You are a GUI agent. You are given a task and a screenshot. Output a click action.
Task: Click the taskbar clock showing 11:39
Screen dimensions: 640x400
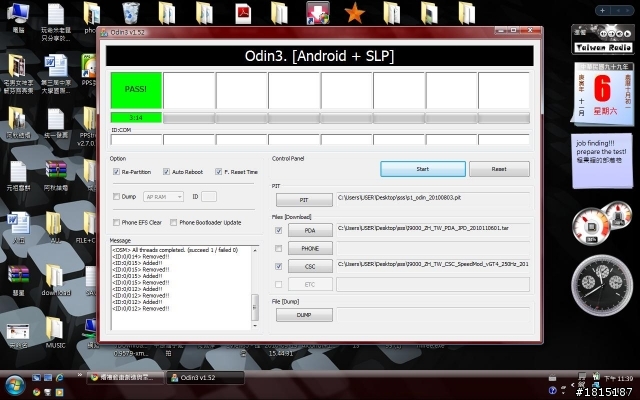618,379
